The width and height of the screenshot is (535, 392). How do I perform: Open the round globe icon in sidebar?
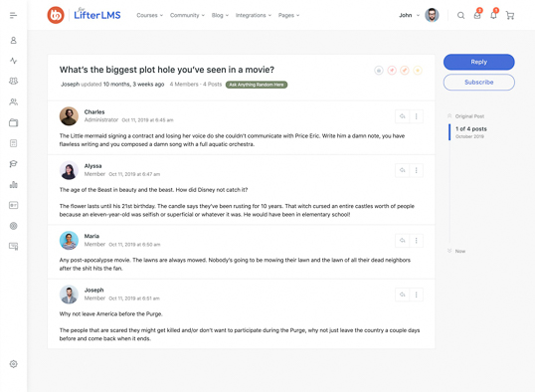tap(13, 226)
